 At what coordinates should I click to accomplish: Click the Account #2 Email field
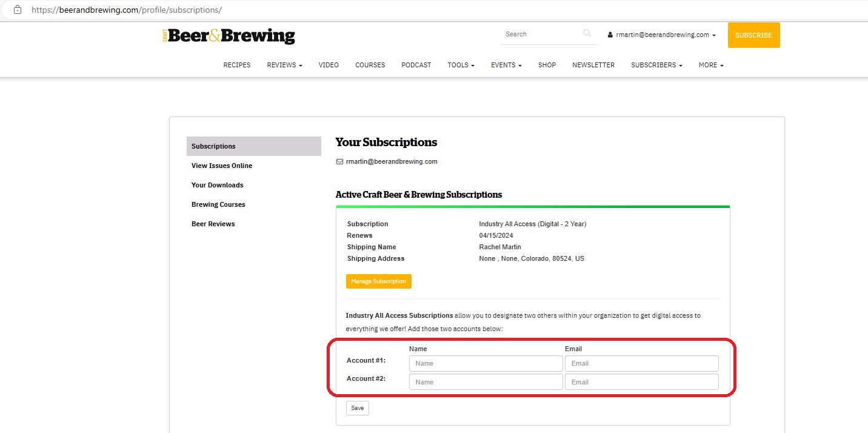pyautogui.click(x=641, y=382)
